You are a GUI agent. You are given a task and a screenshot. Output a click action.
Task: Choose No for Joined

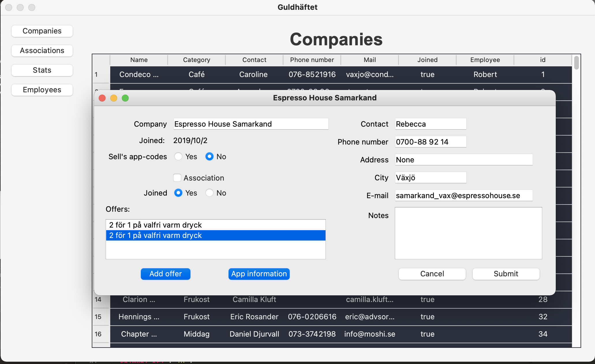point(209,193)
